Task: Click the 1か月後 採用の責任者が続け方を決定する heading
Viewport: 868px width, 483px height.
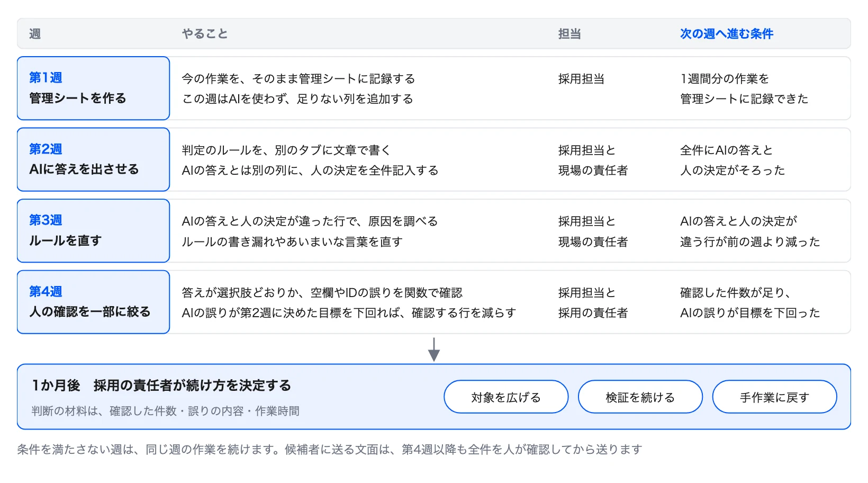Action: click(x=161, y=386)
